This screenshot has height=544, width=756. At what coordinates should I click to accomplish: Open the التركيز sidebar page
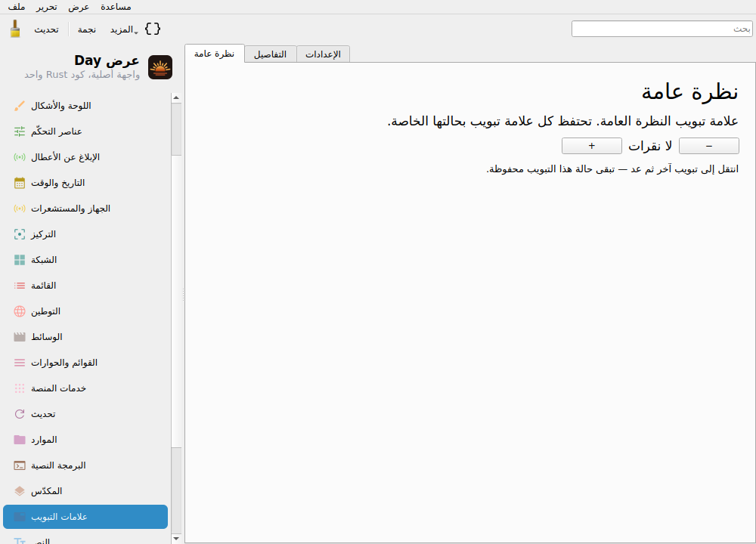coord(85,234)
